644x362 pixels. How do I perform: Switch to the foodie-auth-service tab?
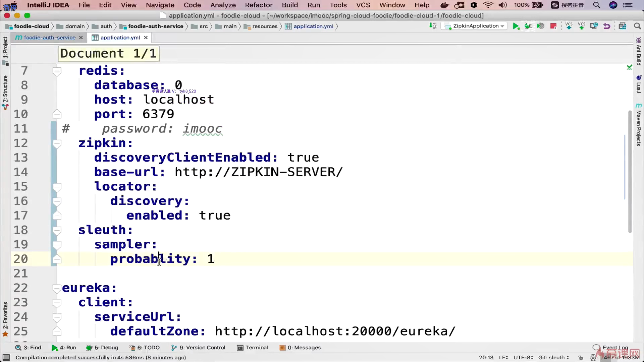tap(50, 38)
